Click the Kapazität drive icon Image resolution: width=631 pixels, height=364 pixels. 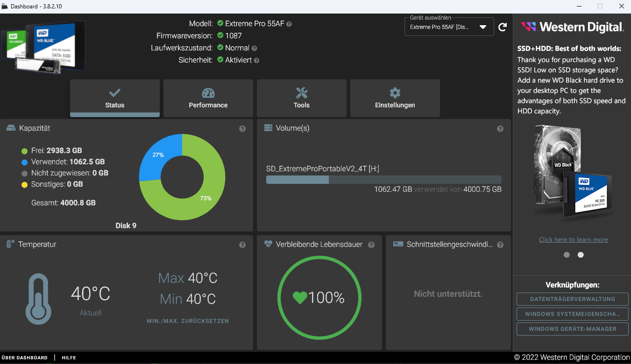coord(11,128)
